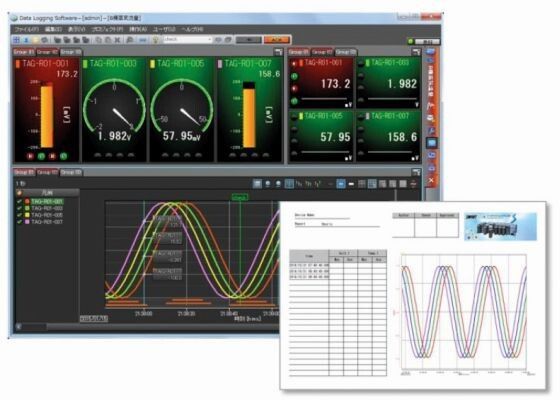Click the highlighted grid layout icon in trend toolbar
This screenshot has width=560, height=400.
372,184
